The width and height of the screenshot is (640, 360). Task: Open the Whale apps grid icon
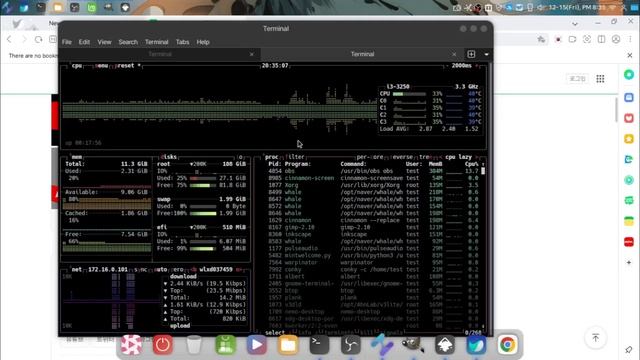[600, 79]
